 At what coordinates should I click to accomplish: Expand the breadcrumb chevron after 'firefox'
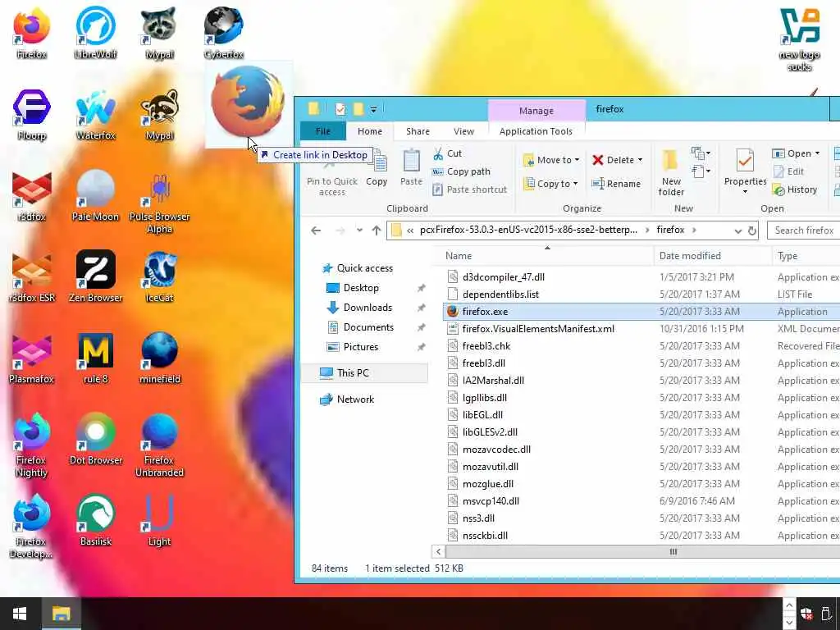click(694, 231)
